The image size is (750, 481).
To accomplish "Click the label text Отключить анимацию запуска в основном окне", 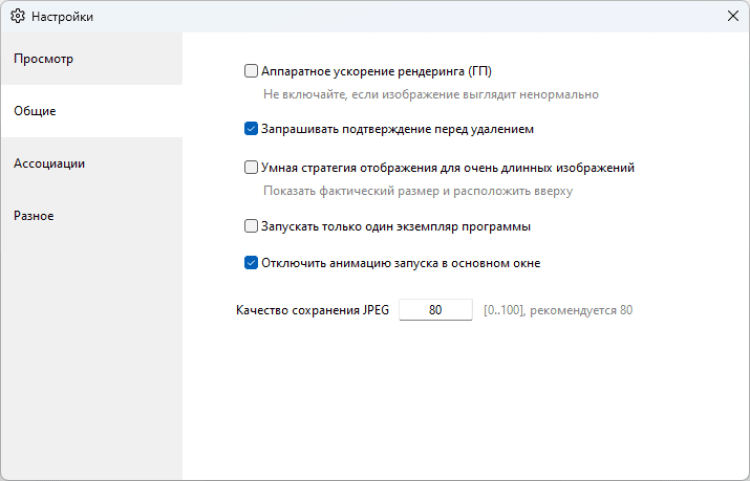I will tap(400, 264).
